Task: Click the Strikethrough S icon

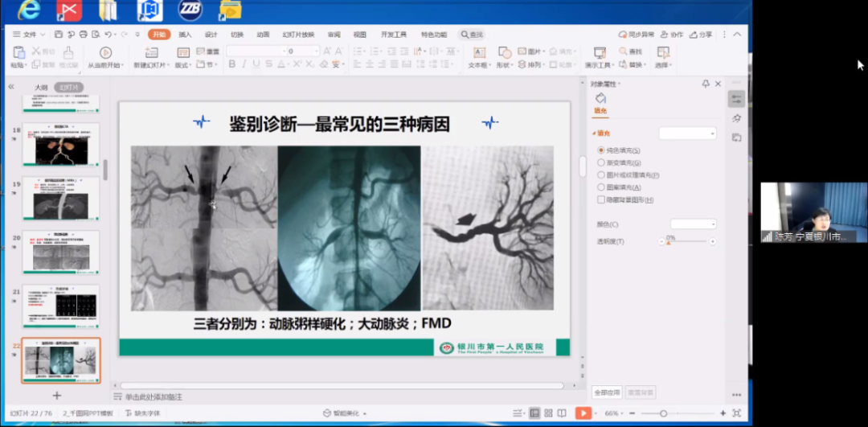Action: (x=268, y=64)
